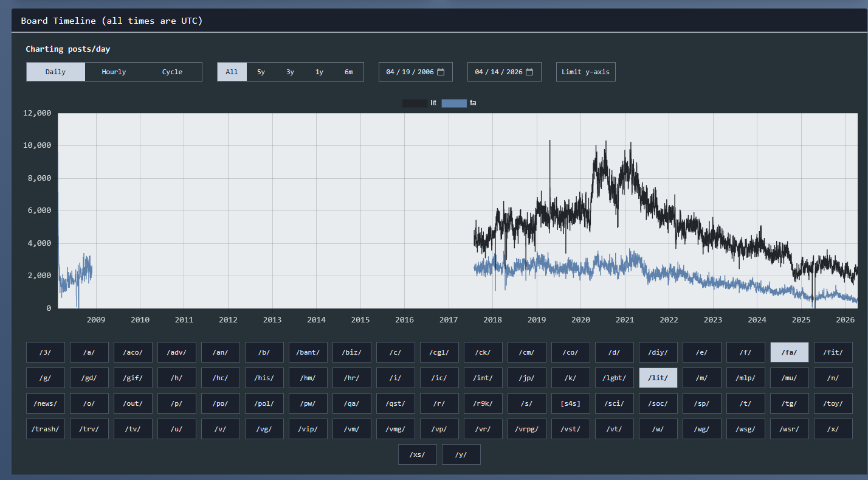The image size is (868, 480).
Task: Add the /pol/ board to chart
Action: coord(264,403)
